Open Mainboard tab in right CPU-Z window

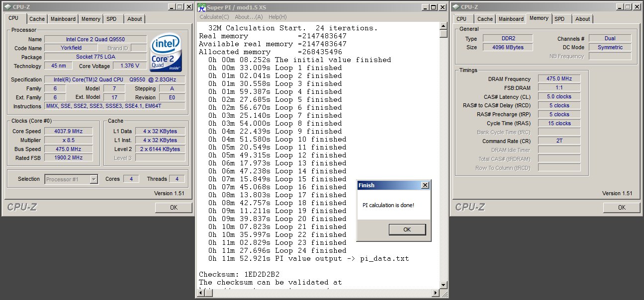[511, 19]
